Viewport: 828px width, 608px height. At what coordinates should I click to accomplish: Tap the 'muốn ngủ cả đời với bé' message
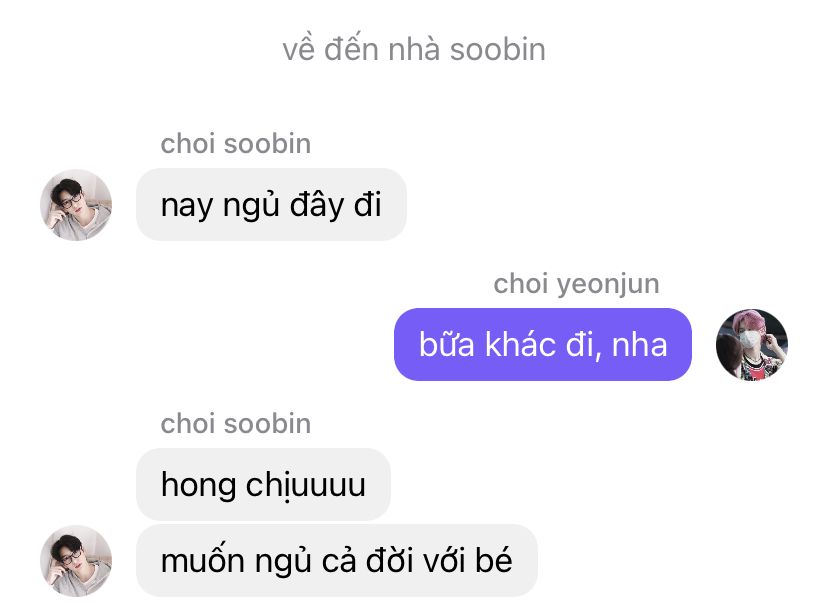click(x=337, y=560)
